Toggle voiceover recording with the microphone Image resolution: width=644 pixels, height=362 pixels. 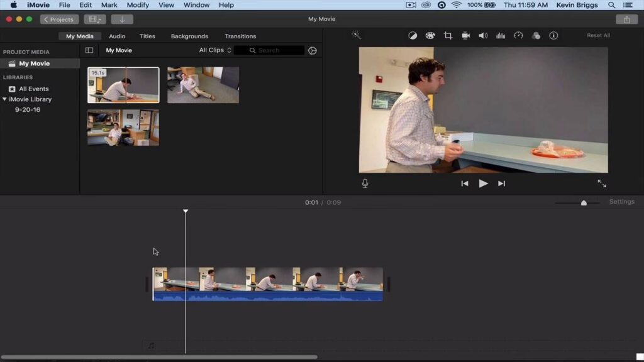(365, 184)
